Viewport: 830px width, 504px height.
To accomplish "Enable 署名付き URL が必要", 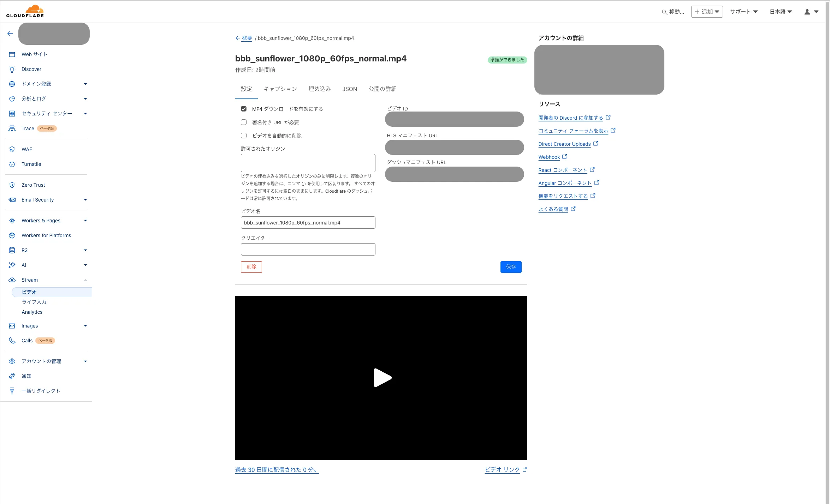I will [244, 122].
